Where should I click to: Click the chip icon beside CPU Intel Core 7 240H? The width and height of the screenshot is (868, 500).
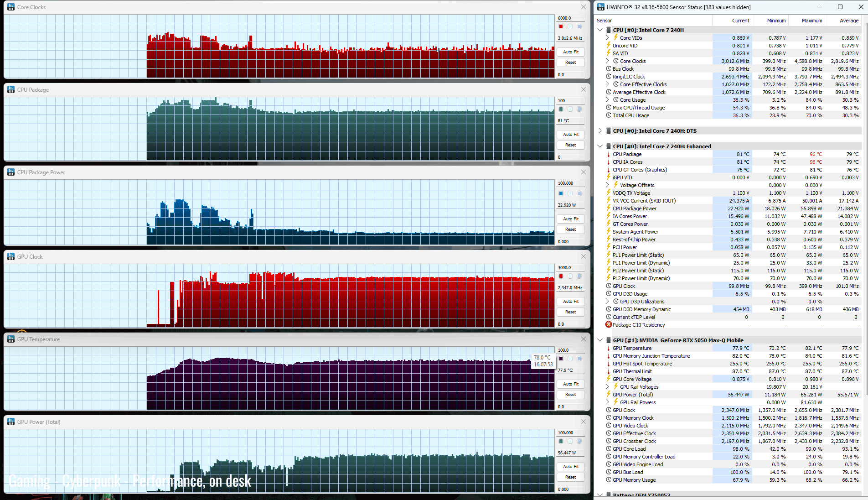[608, 30]
